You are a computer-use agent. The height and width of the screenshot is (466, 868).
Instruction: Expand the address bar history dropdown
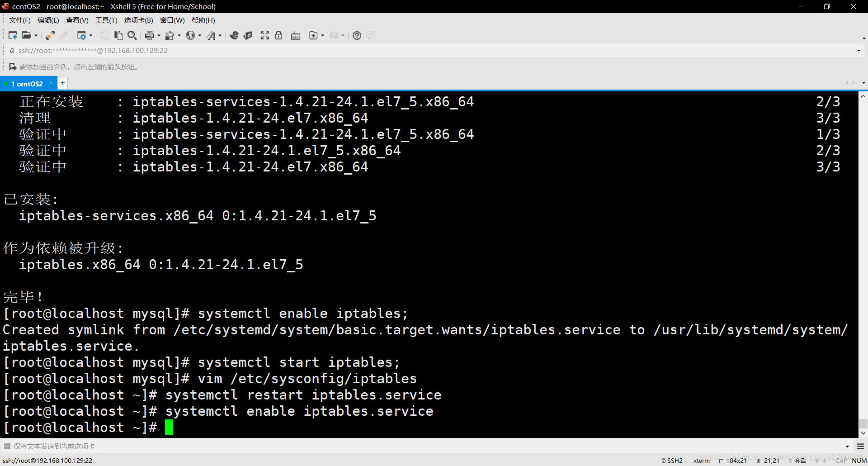pos(859,51)
